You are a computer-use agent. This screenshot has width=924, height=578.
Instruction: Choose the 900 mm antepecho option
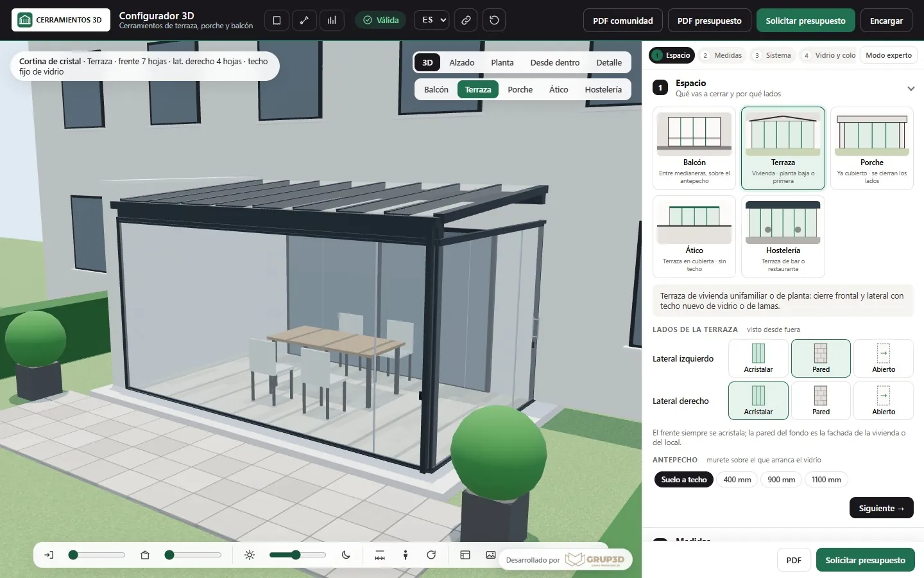coord(781,480)
